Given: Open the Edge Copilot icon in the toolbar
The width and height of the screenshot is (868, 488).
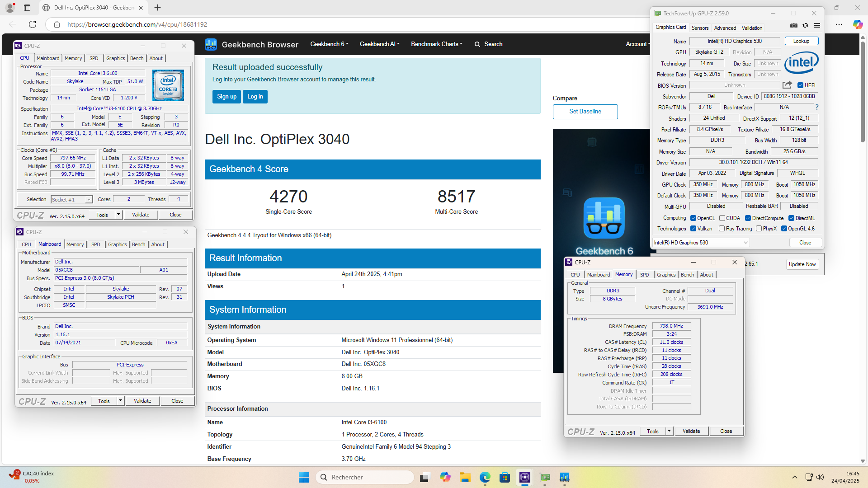Looking at the screenshot, I should [x=858, y=24].
